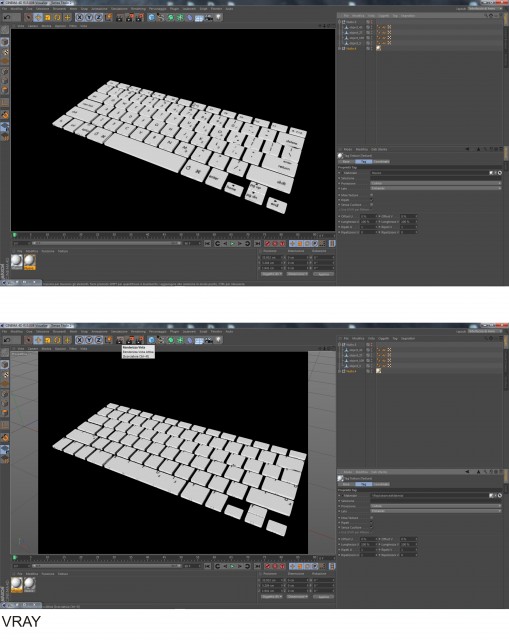
Task: Expand Nullo tree node in top screenshot
Action: (339, 48)
